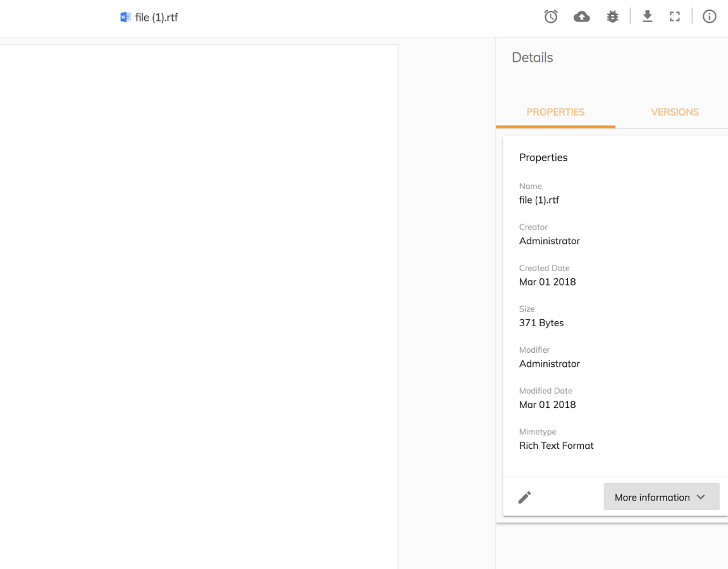Select the Creator value Administrator

click(549, 241)
